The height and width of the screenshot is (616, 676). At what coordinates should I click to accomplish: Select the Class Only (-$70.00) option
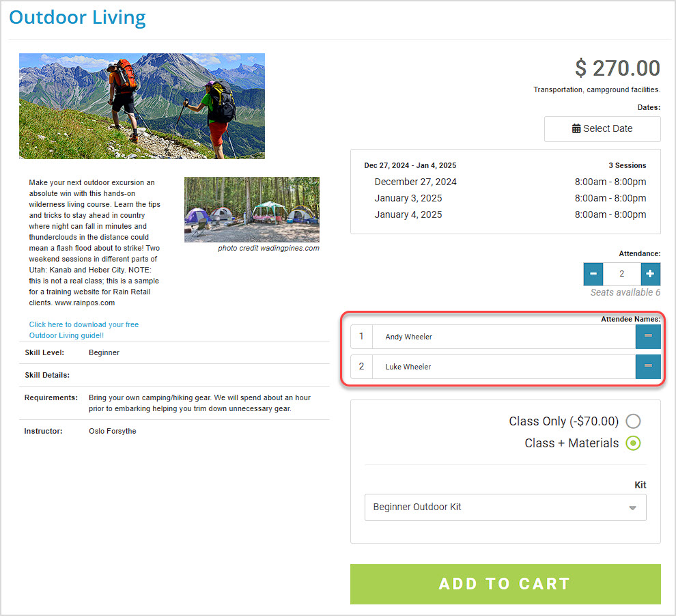633,421
